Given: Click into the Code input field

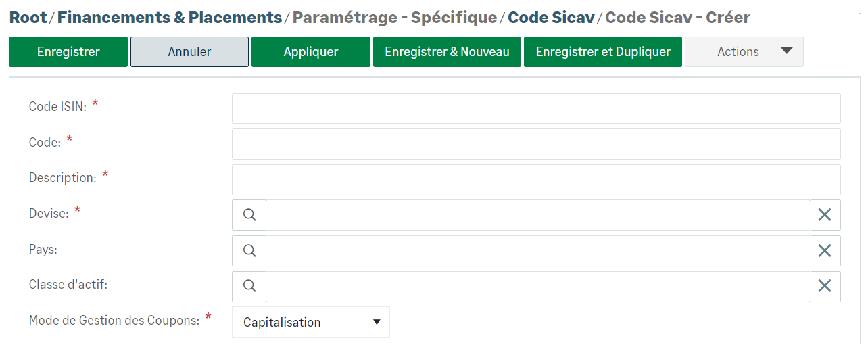Looking at the screenshot, I should point(536,144).
